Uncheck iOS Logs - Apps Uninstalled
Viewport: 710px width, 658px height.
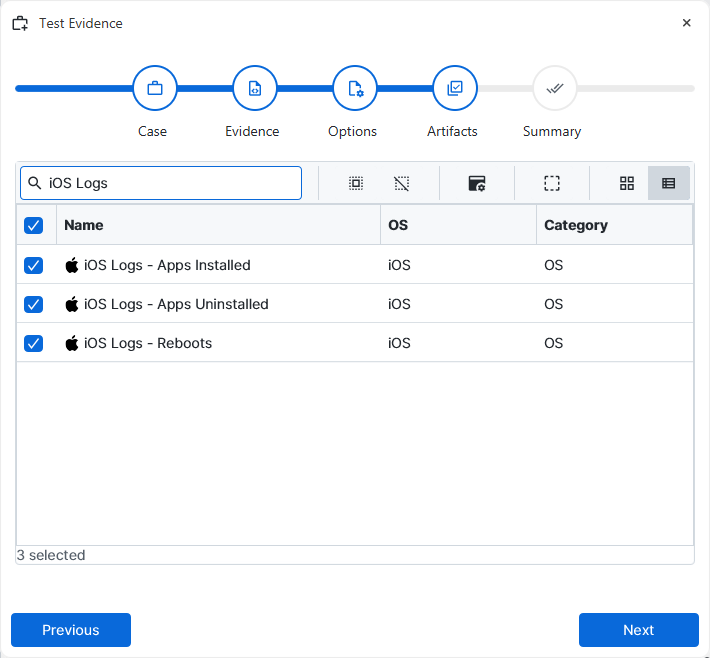(34, 304)
